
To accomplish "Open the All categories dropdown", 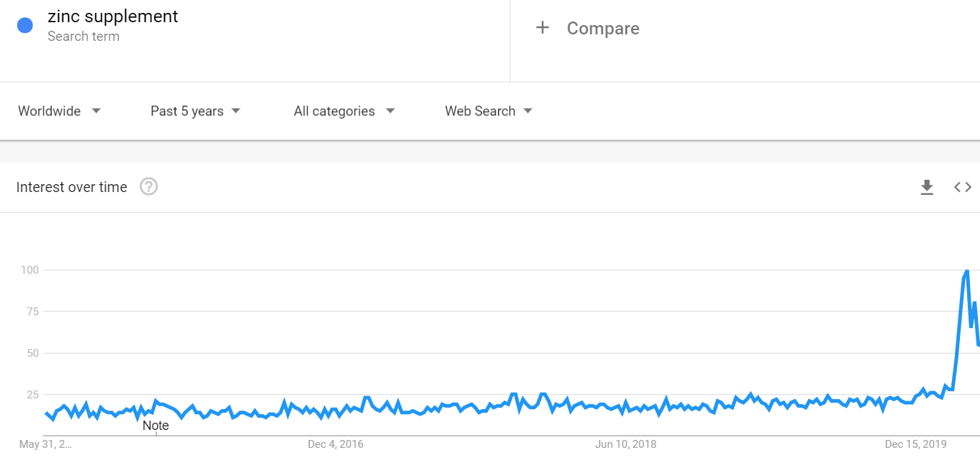I will click(344, 111).
